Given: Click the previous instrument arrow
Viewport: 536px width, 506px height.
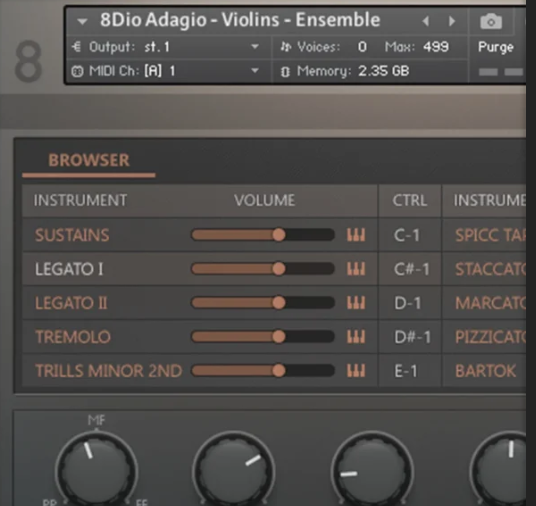Looking at the screenshot, I should pyautogui.click(x=426, y=21).
